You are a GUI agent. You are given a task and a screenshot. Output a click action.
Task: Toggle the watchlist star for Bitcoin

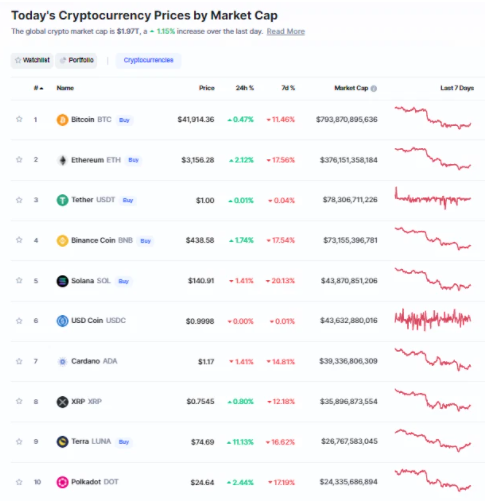click(x=19, y=119)
